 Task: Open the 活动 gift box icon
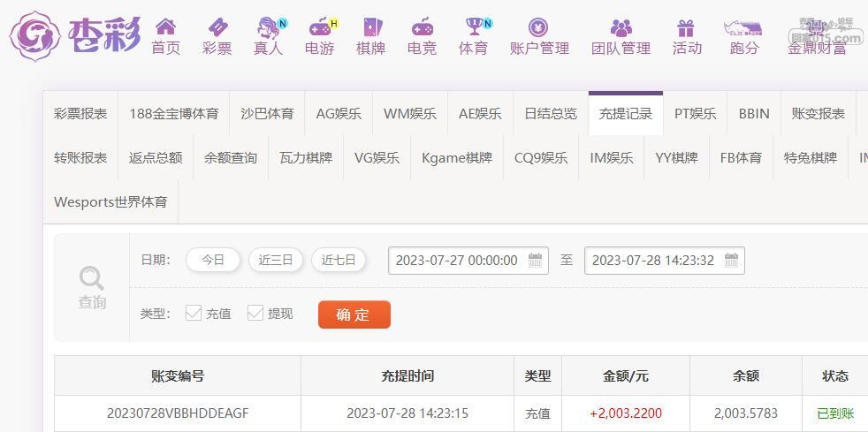(x=685, y=27)
